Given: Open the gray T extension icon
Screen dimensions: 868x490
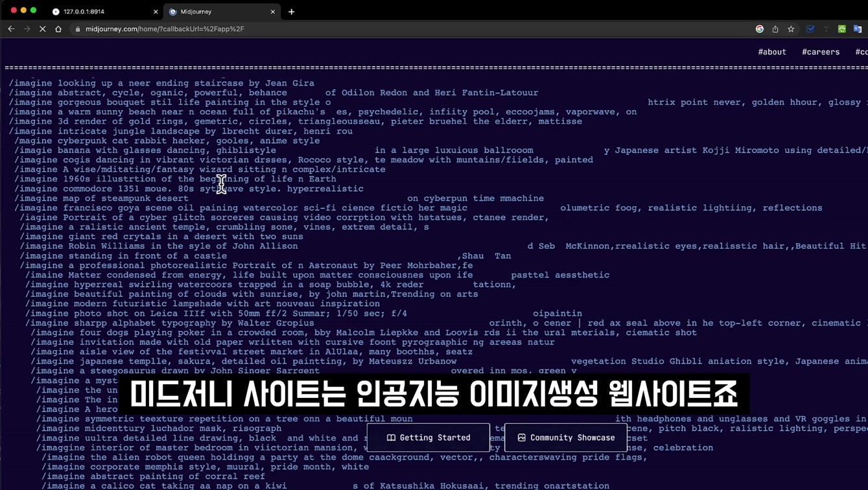Looking at the screenshot, I should click(x=826, y=29).
